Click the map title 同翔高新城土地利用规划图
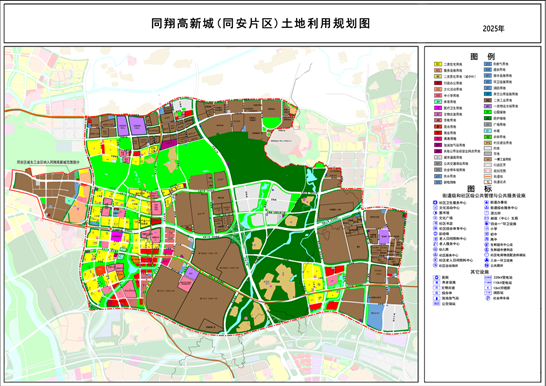This screenshot has height=386, width=546. [260, 24]
